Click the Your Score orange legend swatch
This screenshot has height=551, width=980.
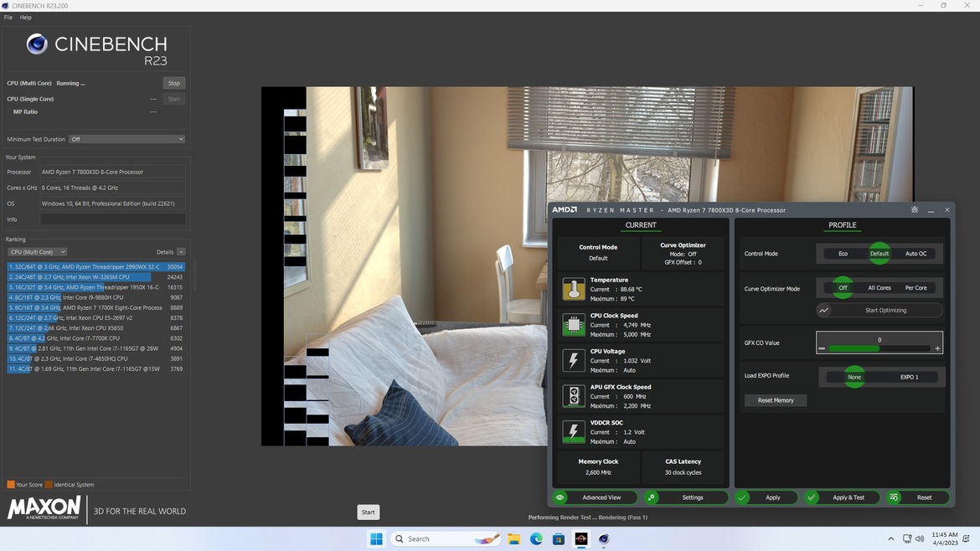[x=11, y=484]
